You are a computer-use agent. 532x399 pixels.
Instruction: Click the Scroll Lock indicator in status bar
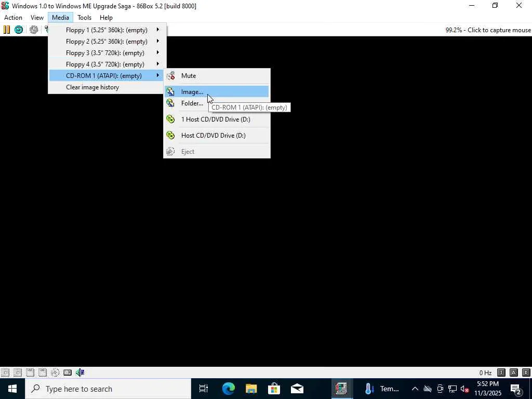tap(526, 373)
